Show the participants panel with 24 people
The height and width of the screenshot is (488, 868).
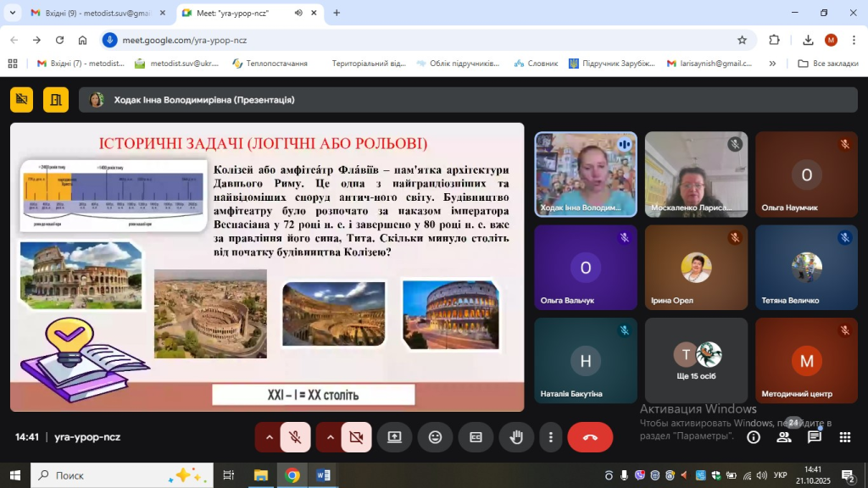(784, 437)
